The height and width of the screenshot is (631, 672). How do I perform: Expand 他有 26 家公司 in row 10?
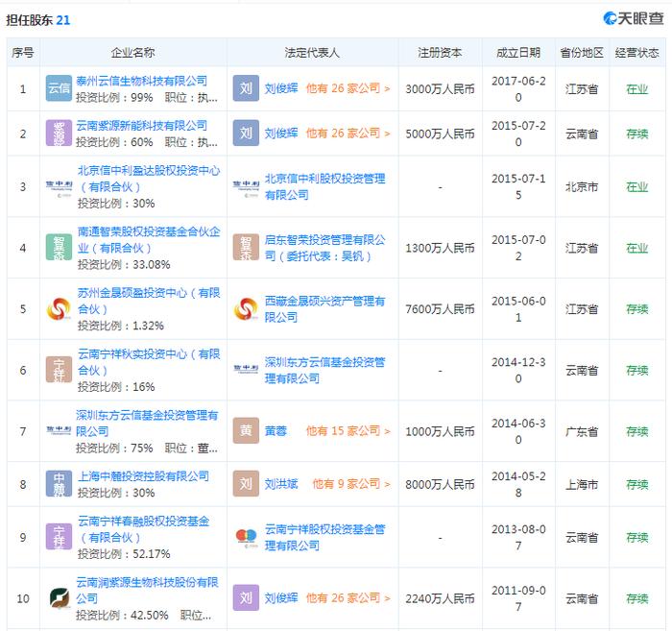(348, 597)
